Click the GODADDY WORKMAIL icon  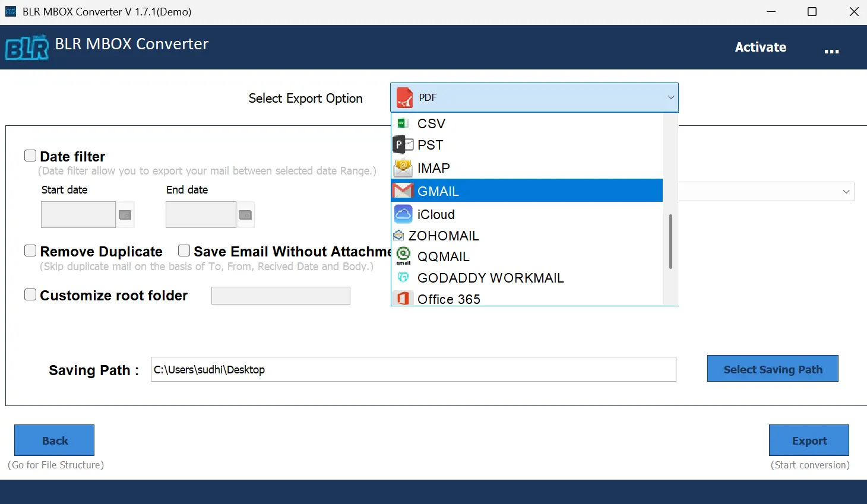click(x=403, y=277)
